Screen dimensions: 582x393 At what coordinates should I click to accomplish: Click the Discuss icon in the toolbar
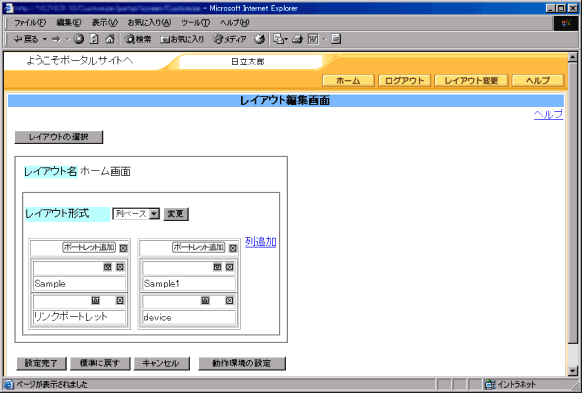(336, 39)
